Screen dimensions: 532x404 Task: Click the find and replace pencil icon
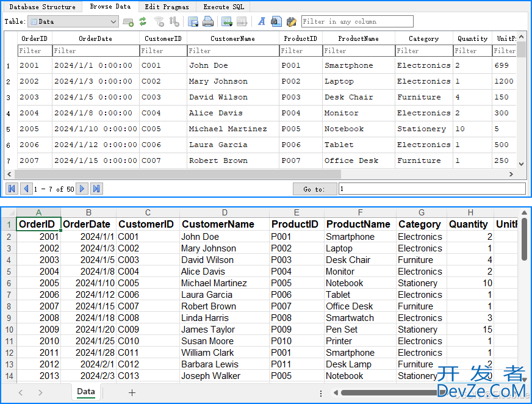[x=291, y=22]
